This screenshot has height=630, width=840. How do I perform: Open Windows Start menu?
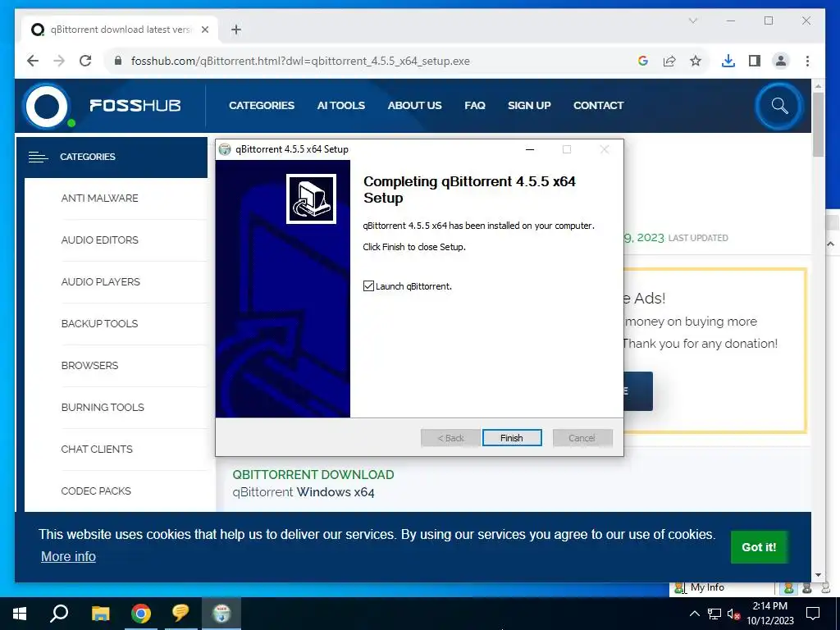(x=20, y=614)
